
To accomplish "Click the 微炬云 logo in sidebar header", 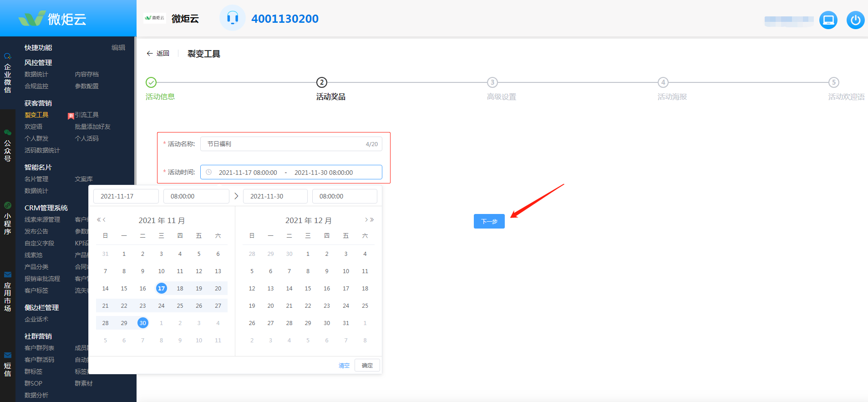I will click(x=52, y=19).
